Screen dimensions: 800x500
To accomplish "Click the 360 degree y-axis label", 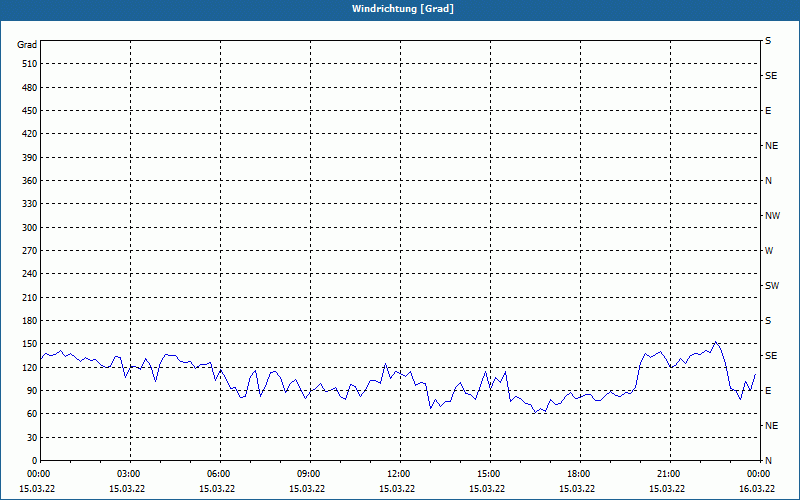I will point(27,181).
